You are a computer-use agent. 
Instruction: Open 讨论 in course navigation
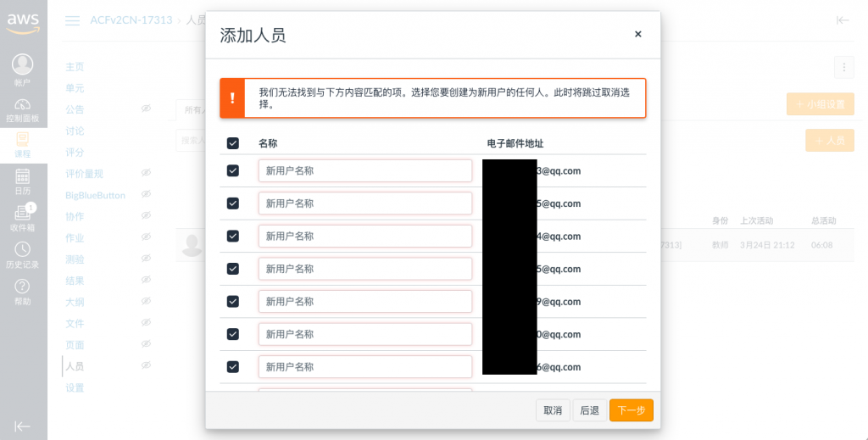(75, 131)
